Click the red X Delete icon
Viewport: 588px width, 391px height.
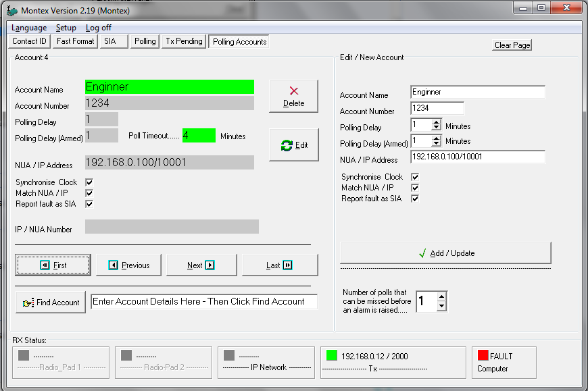(293, 91)
